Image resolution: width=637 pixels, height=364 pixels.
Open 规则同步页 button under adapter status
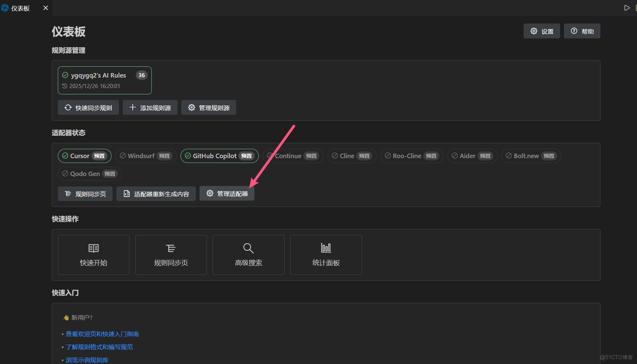(x=85, y=194)
